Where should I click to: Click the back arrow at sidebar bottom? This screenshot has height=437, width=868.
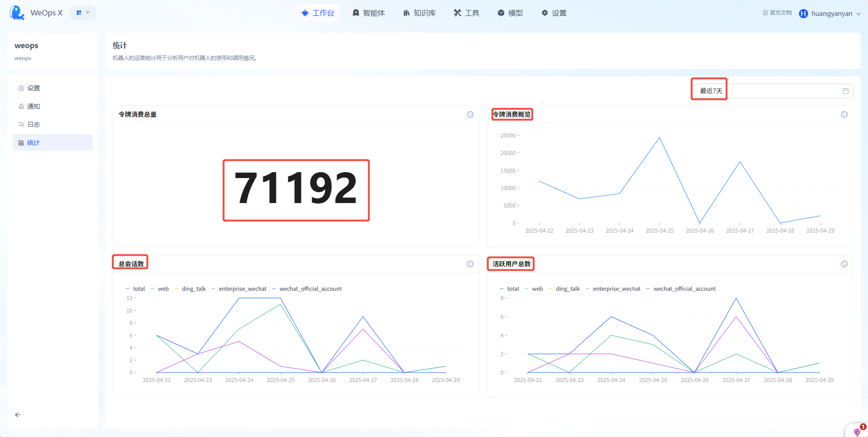pos(18,415)
